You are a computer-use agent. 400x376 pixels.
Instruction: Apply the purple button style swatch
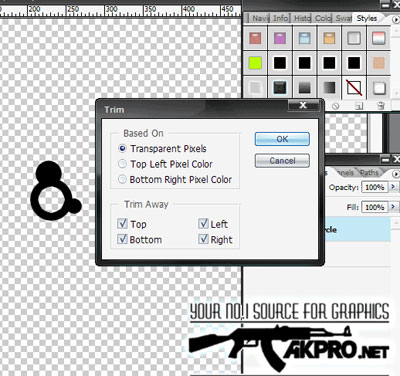click(x=280, y=38)
